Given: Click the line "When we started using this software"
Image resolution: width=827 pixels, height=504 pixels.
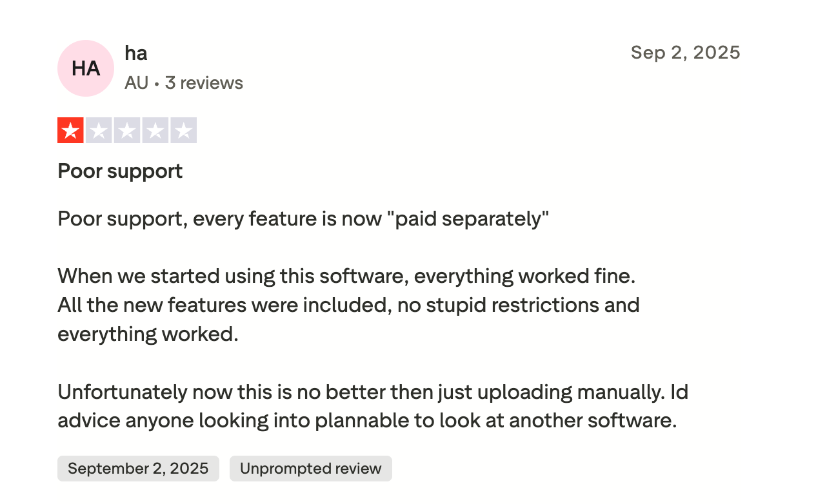Looking at the screenshot, I should [x=346, y=276].
